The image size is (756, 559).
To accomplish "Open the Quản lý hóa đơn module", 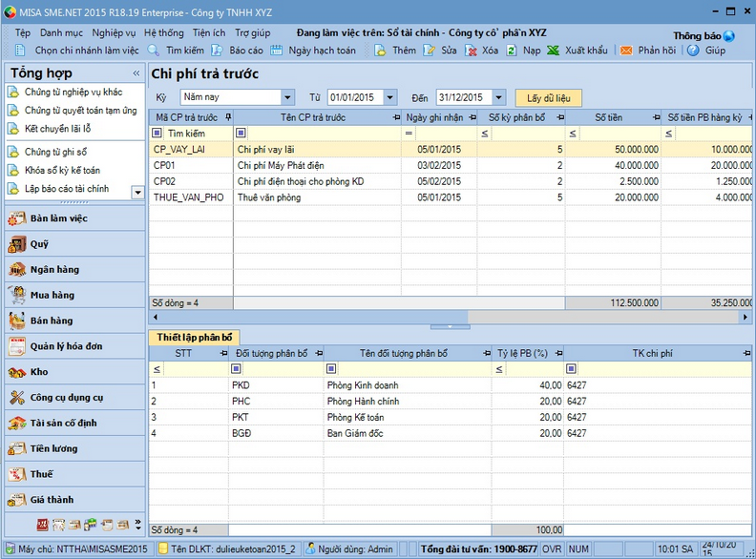I will point(74,346).
